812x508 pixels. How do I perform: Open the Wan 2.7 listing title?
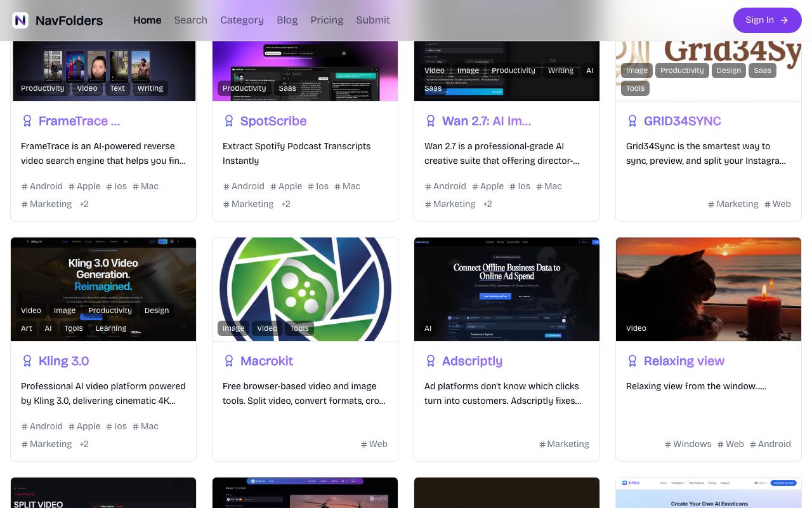[x=487, y=121]
